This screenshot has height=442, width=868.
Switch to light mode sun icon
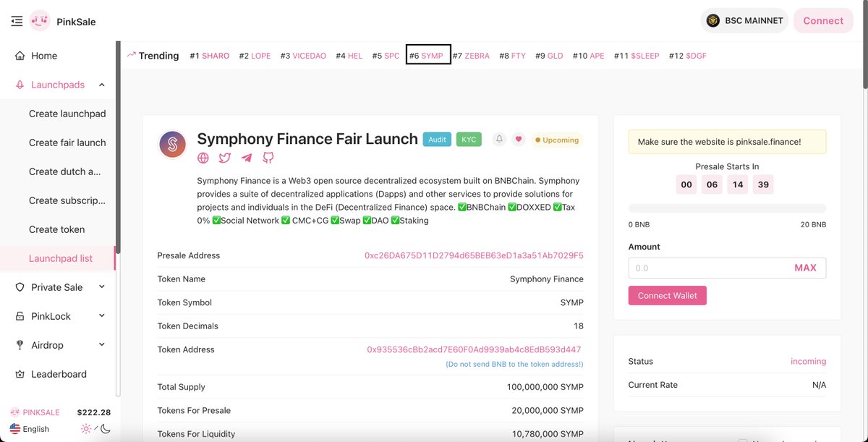(86, 428)
